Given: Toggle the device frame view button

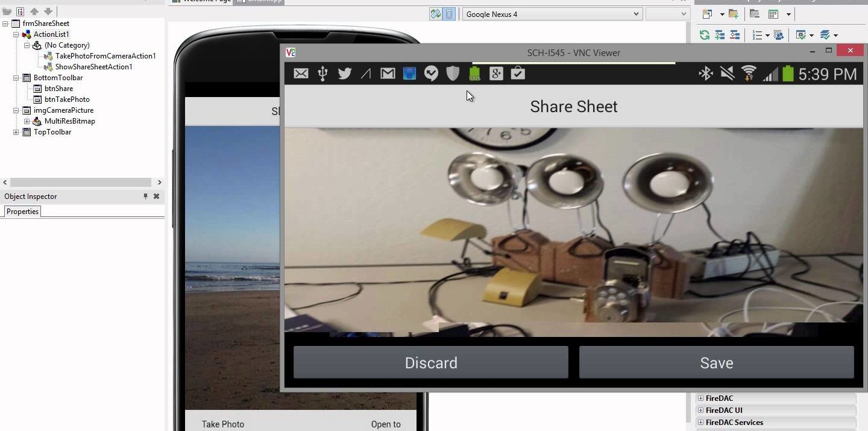Looking at the screenshot, I should click(x=449, y=14).
